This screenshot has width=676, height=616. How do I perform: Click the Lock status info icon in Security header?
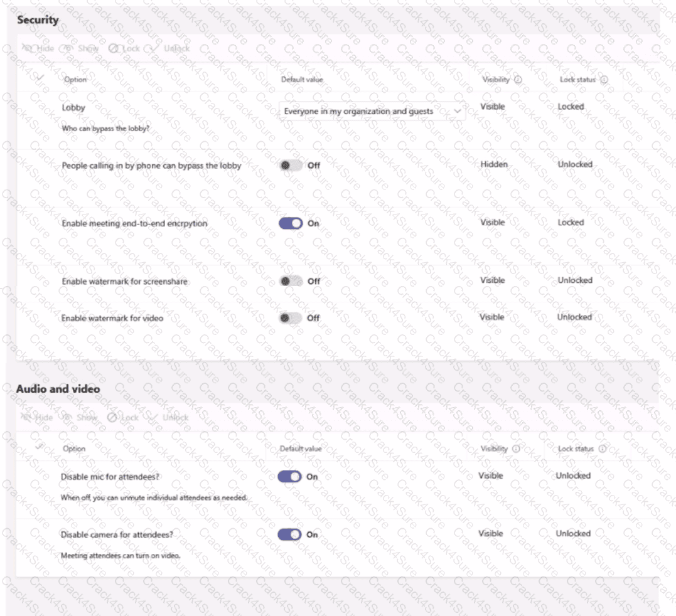pos(604,80)
